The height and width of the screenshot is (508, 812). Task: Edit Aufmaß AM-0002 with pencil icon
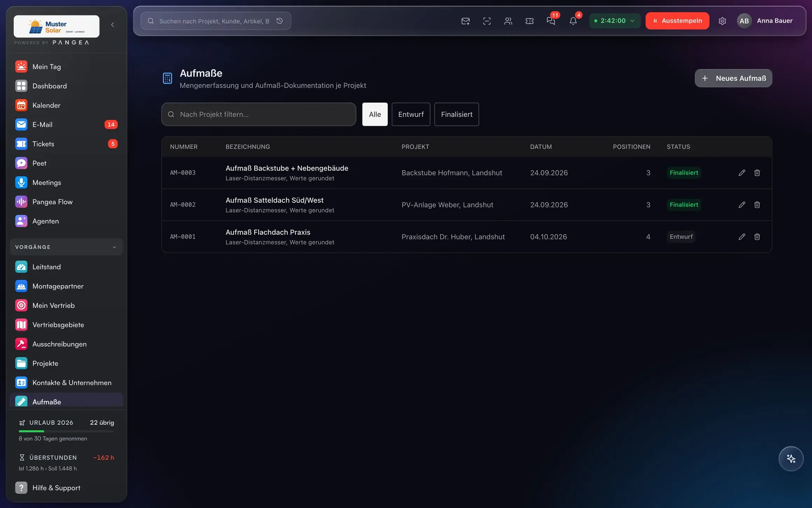pyautogui.click(x=742, y=205)
